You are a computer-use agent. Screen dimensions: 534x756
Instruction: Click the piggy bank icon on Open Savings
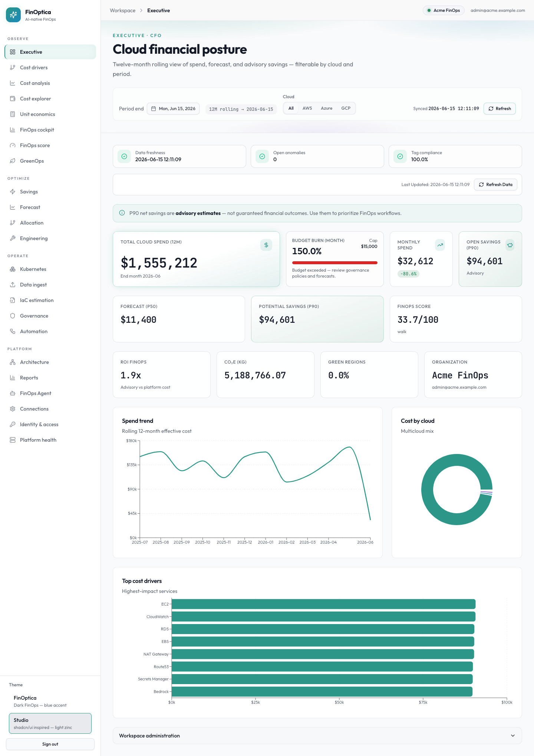tap(510, 245)
